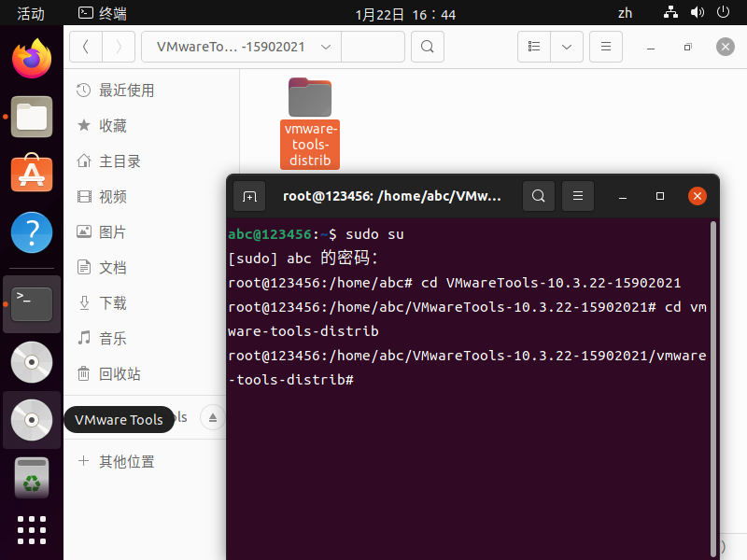Toggle list view in file manager
This screenshot has height=560, width=747.
tap(534, 47)
